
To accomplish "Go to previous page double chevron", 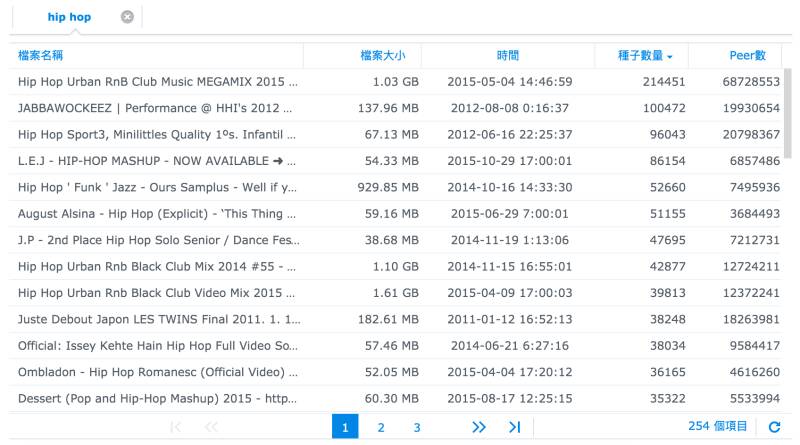I will (211, 427).
